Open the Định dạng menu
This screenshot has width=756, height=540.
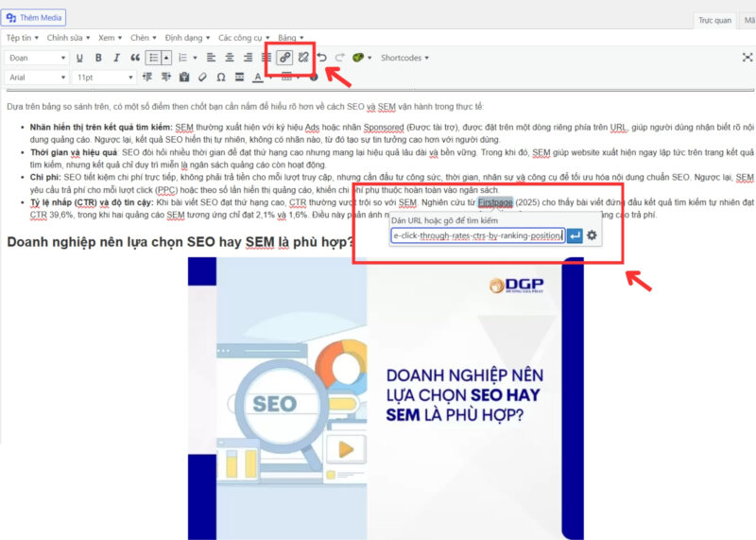187,38
